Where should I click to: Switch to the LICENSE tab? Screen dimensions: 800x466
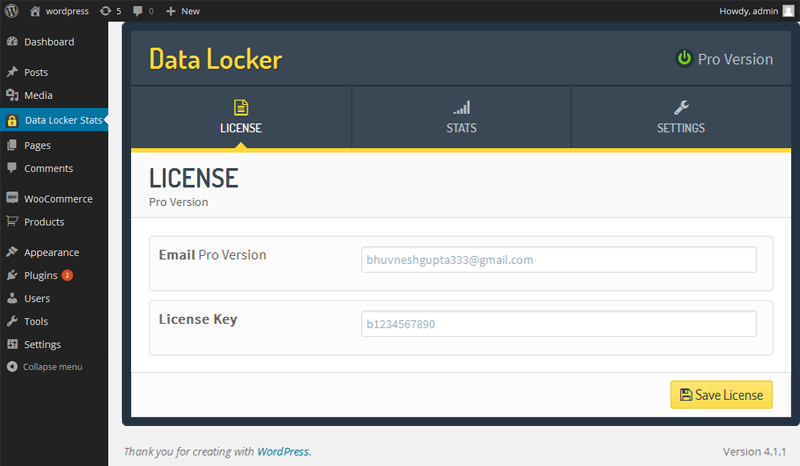[241, 117]
